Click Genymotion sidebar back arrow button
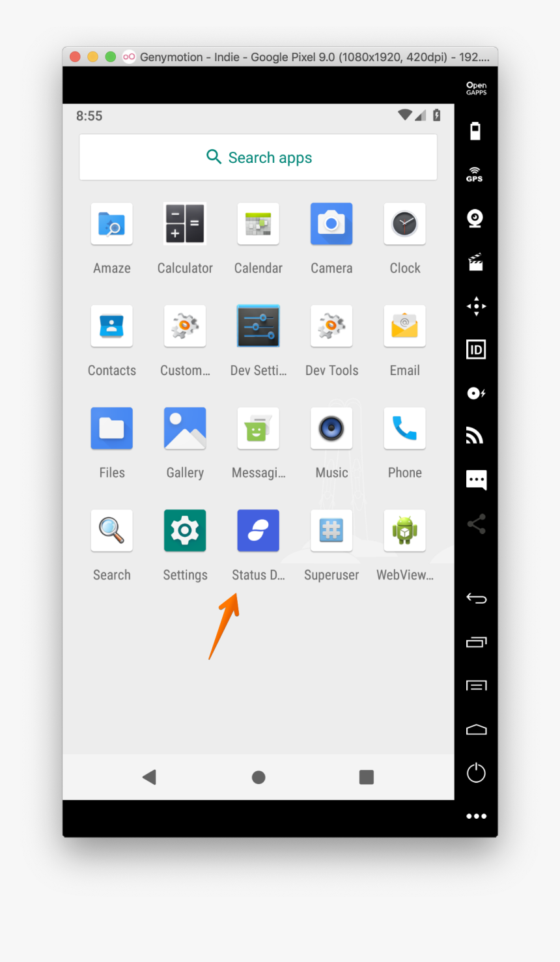The height and width of the screenshot is (962, 560). [476, 599]
